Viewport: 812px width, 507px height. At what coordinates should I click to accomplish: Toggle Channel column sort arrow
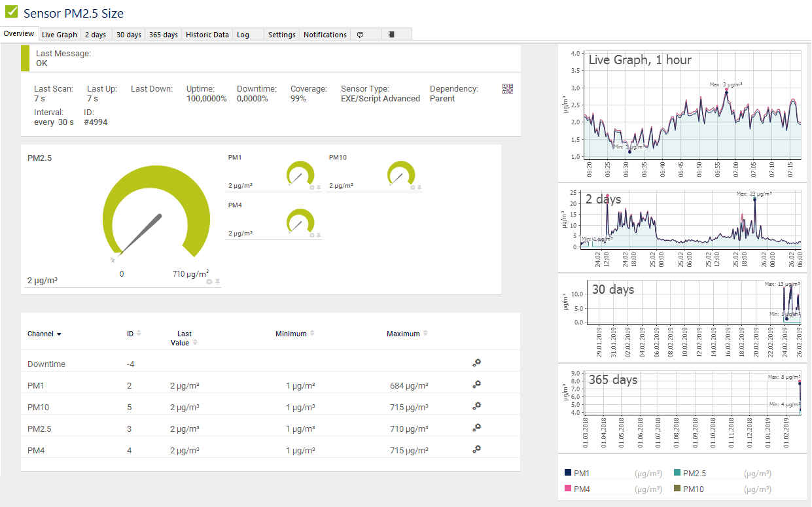[59, 334]
